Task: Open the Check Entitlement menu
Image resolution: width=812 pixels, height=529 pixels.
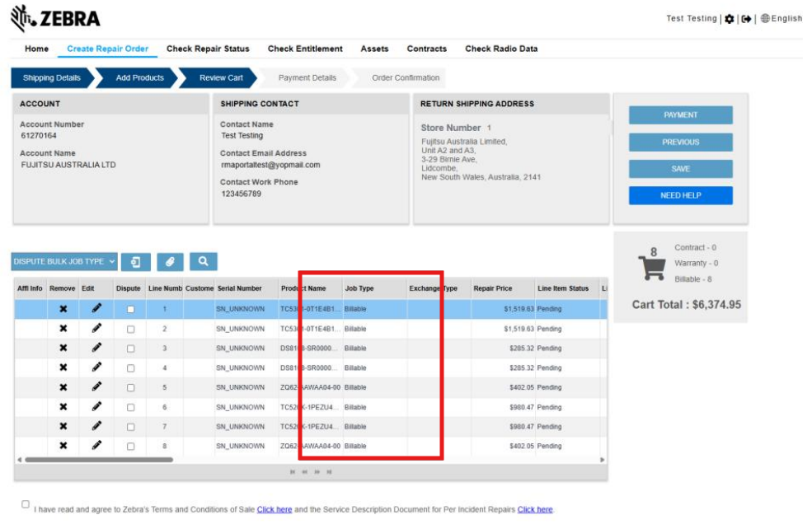Action: pyautogui.click(x=305, y=49)
